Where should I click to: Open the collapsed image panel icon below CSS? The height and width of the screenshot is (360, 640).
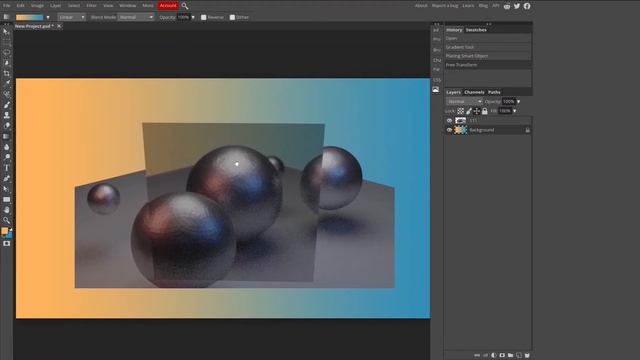(436, 90)
